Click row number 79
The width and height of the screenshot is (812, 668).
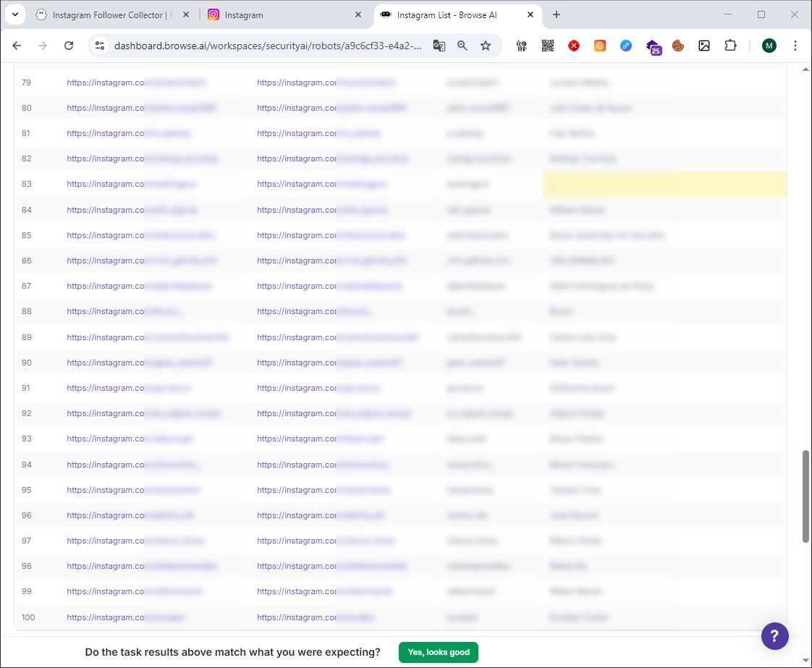26,83
